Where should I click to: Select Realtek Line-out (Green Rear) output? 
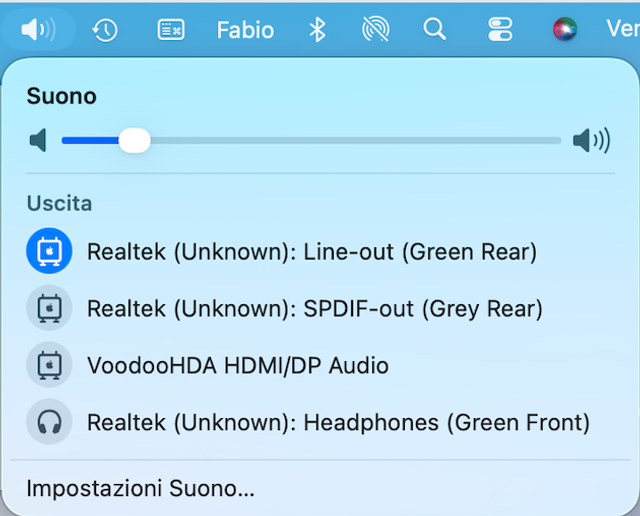click(x=320, y=251)
